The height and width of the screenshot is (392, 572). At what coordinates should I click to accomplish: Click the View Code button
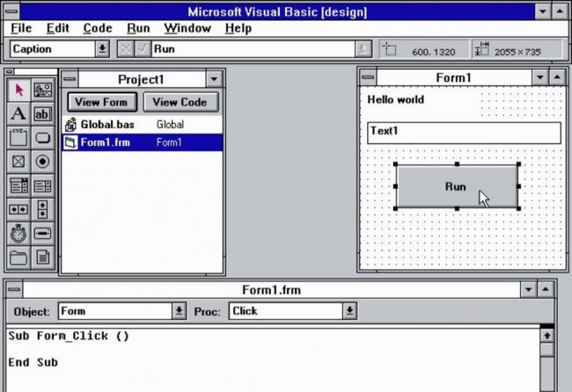click(180, 102)
